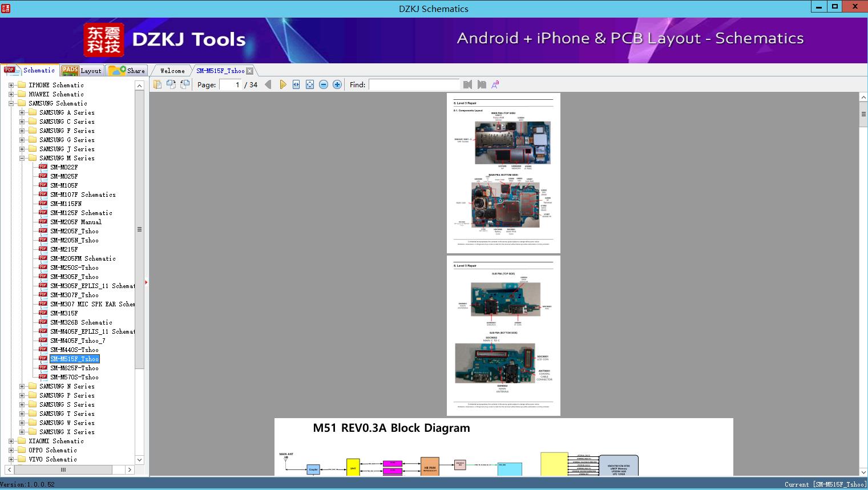Open SM-M326B Schematic file
Image resolution: width=868 pixels, height=490 pixels.
pyautogui.click(x=81, y=322)
